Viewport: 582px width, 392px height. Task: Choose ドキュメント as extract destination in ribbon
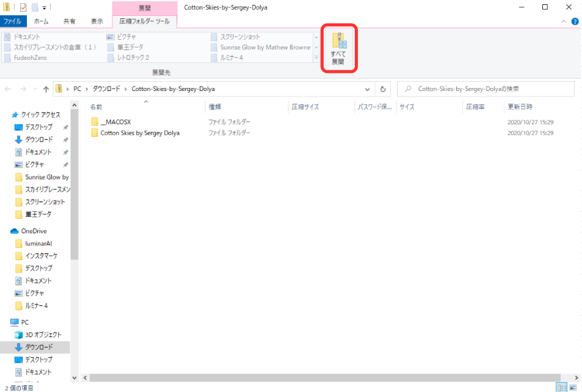coord(22,37)
